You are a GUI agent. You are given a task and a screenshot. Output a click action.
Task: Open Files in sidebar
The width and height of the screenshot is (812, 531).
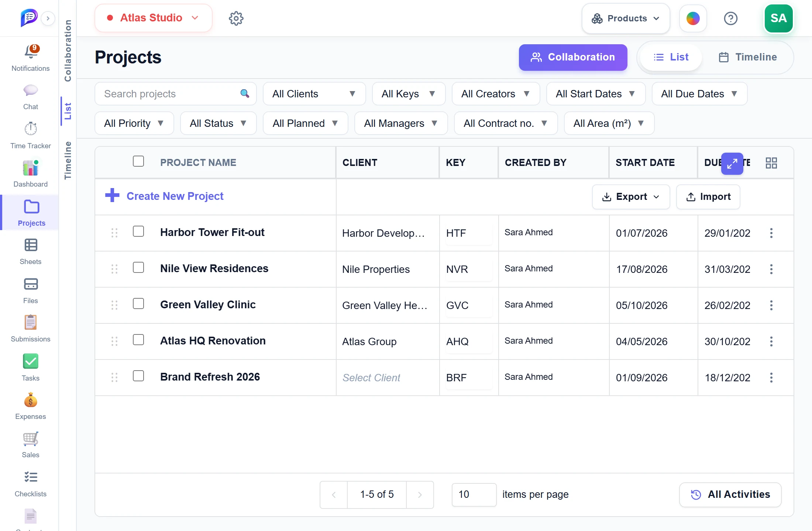(31, 284)
